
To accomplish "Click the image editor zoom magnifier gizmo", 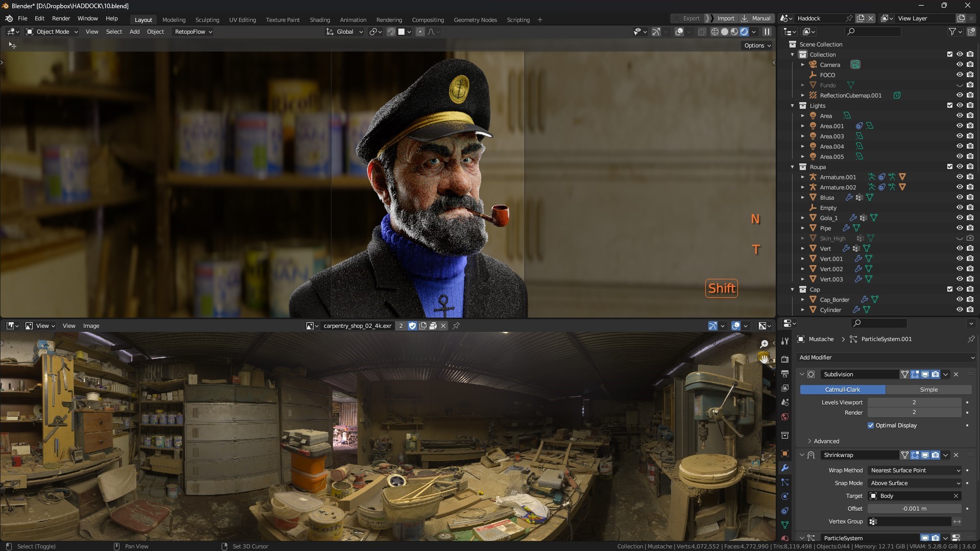I will pyautogui.click(x=764, y=344).
